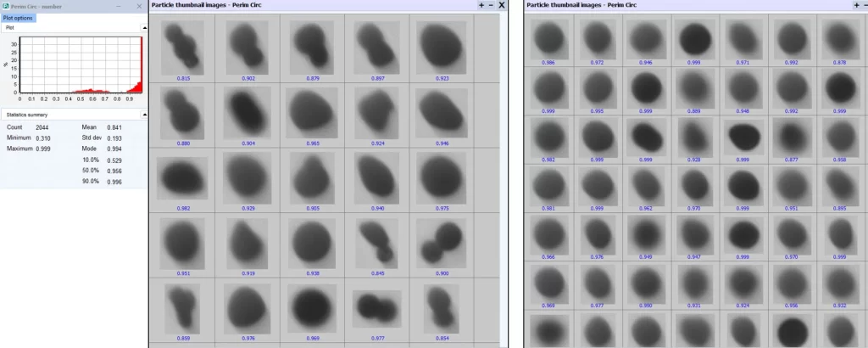Viewport: 868px width, 348px height.
Task: Click minus icon in left thumbnail panel
Action: pyautogui.click(x=492, y=5)
